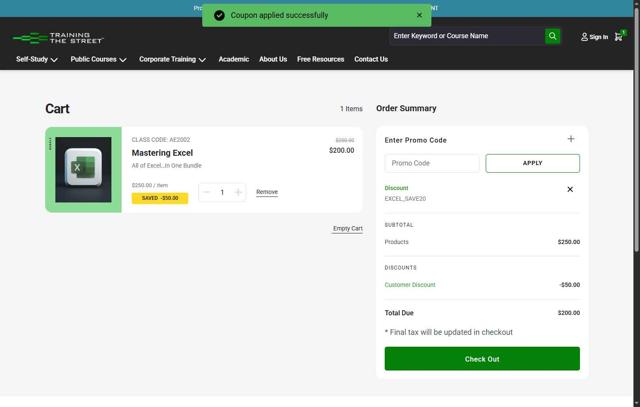
Task: Open the Academic page
Action: point(233,59)
